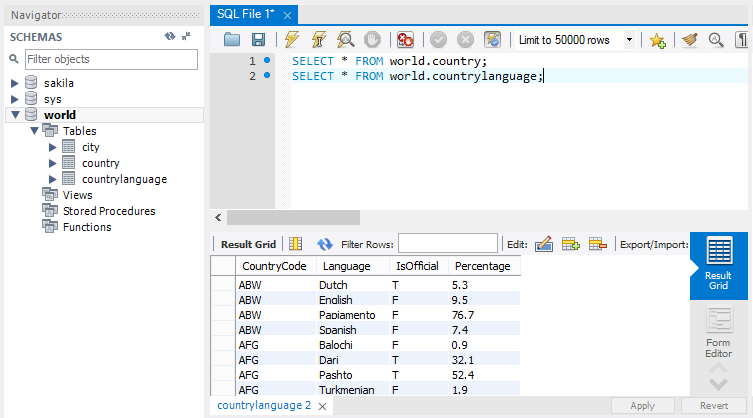
Task: Expand the countrylanguage table node
Action: coord(53,179)
